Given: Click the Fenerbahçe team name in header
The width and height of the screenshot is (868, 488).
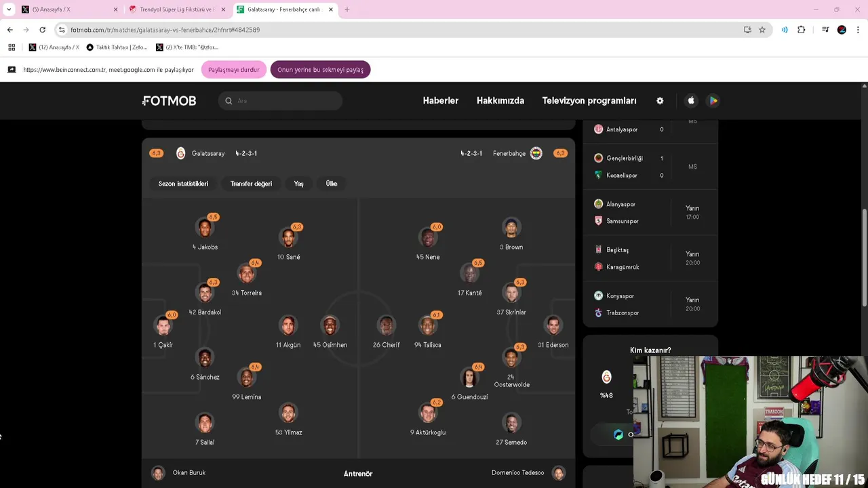Looking at the screenshot, I should pyautogui.click(x=509, y=154).
